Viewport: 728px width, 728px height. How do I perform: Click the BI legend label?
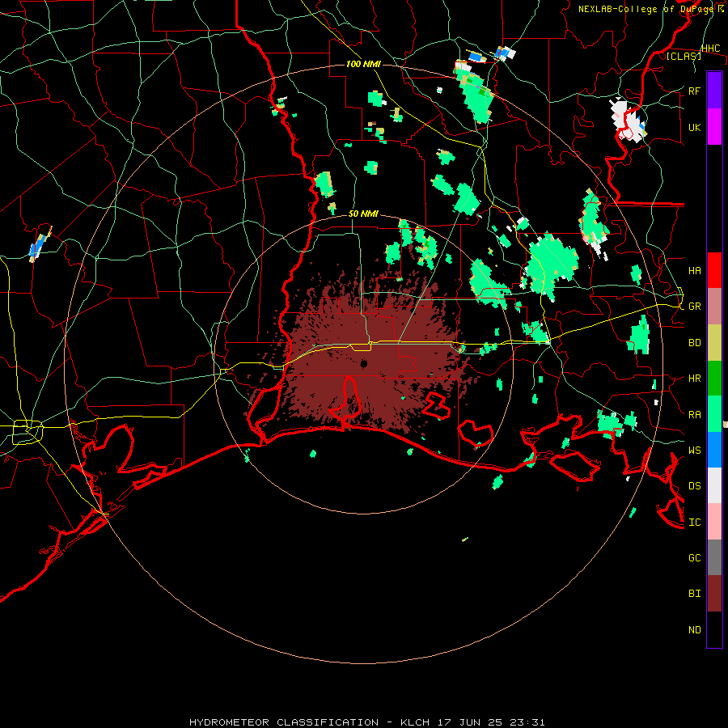(x=694, y=594)
